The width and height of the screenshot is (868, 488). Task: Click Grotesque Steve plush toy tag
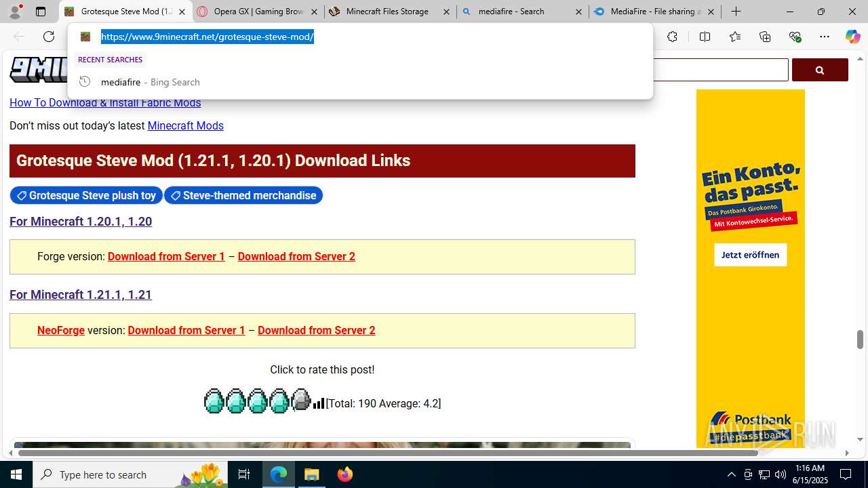(86, 195)
